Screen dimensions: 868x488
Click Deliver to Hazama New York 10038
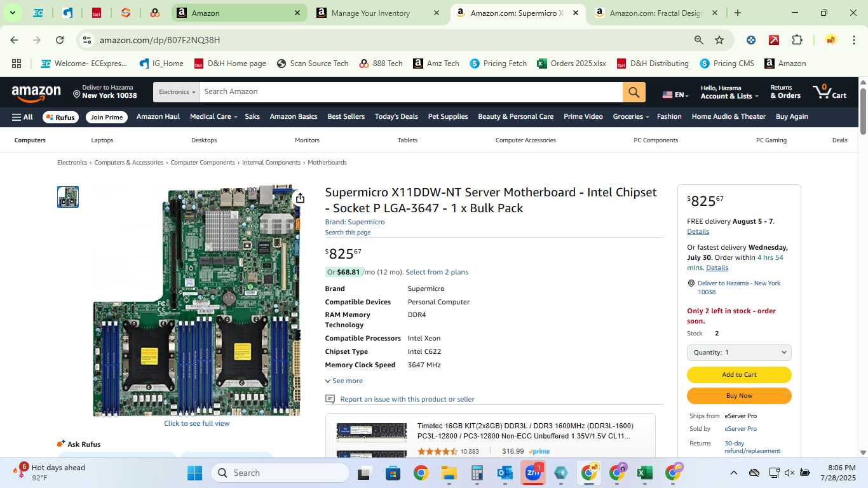click(x=105, y=92)
